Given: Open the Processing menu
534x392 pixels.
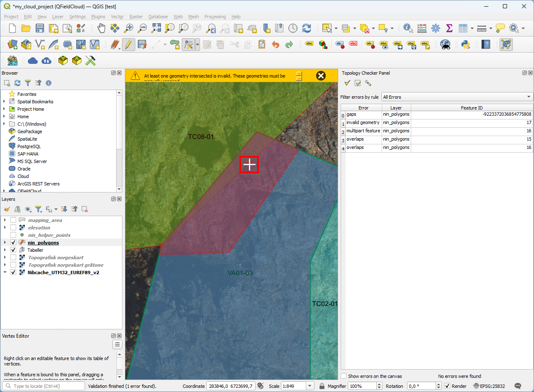Looking at the screenshot, I should coord(215,17).
